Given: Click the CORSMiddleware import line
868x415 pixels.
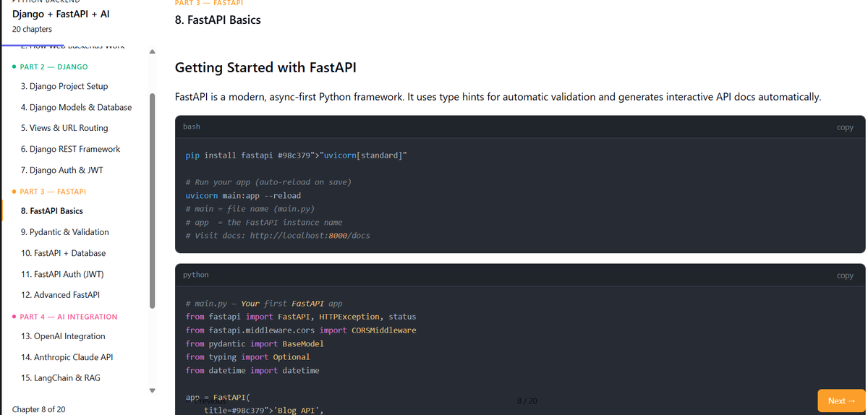Looking at the screenshot, I should click(x=301, y=330).
